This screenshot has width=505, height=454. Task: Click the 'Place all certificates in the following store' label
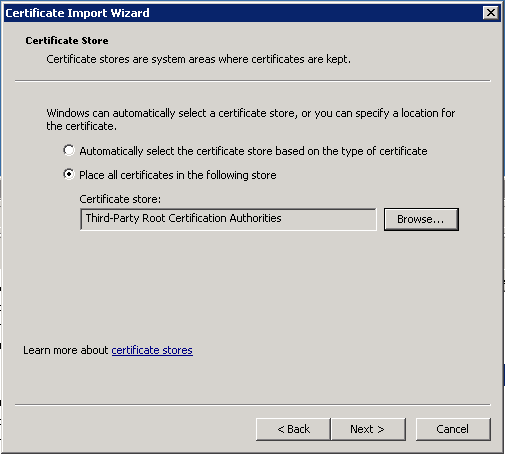pos(178,175)
